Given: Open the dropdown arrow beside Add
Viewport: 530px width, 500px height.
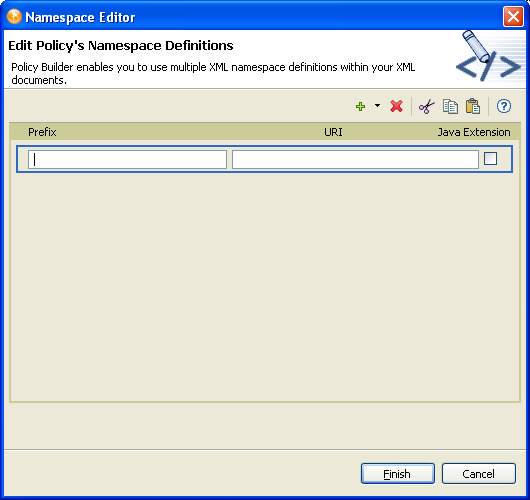Looking at the screenshot, I should click(x=377, y=106).
